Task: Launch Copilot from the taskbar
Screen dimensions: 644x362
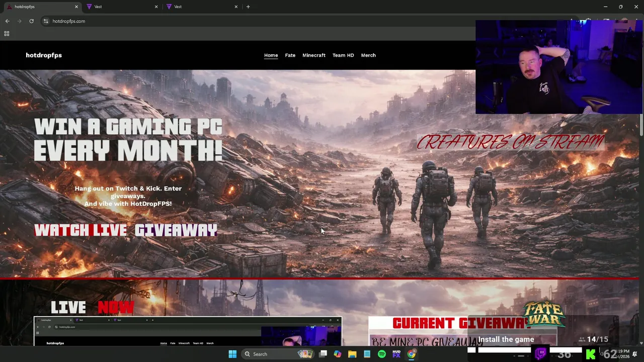Action: 338,354
